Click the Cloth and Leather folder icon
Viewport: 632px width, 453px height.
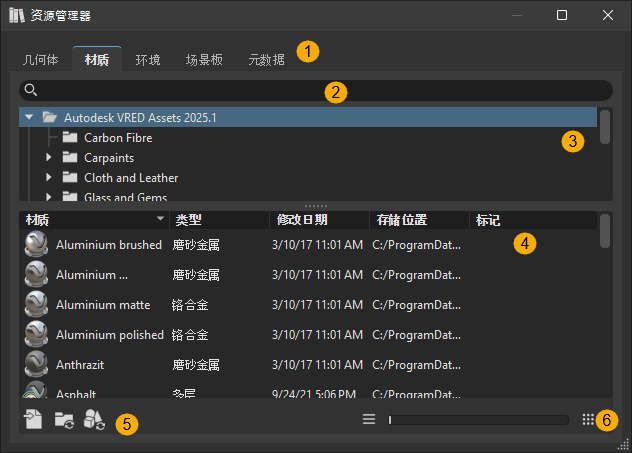(x=70, y=177)
